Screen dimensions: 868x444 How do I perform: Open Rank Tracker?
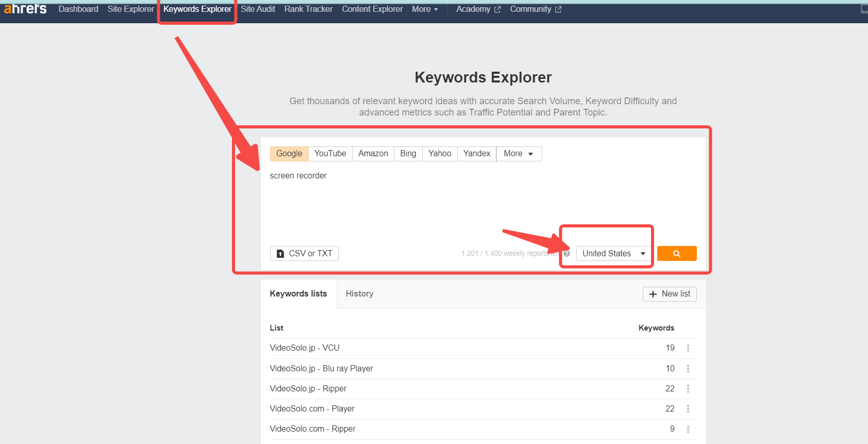308,9
